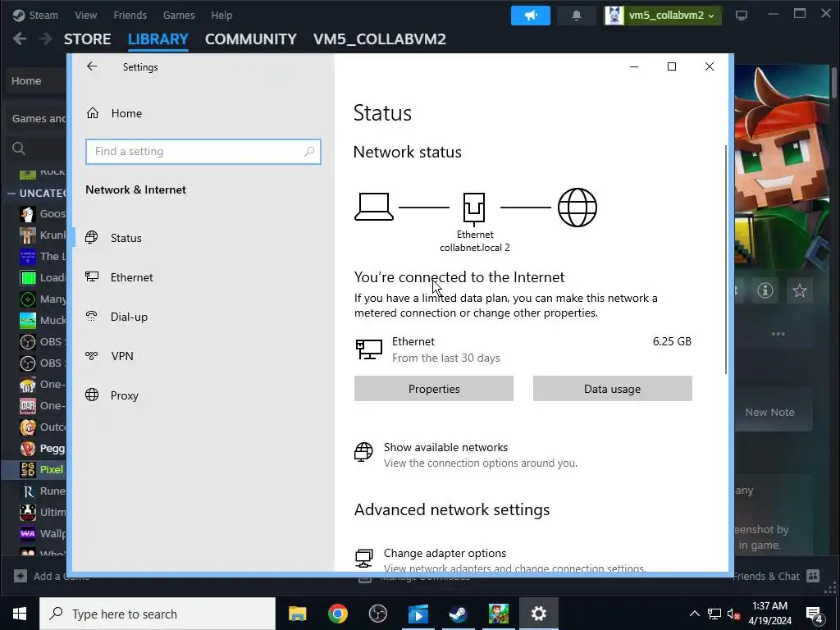The image size is (840, 630).
Task: Open Friends menu in Steam
Action: 130,15
